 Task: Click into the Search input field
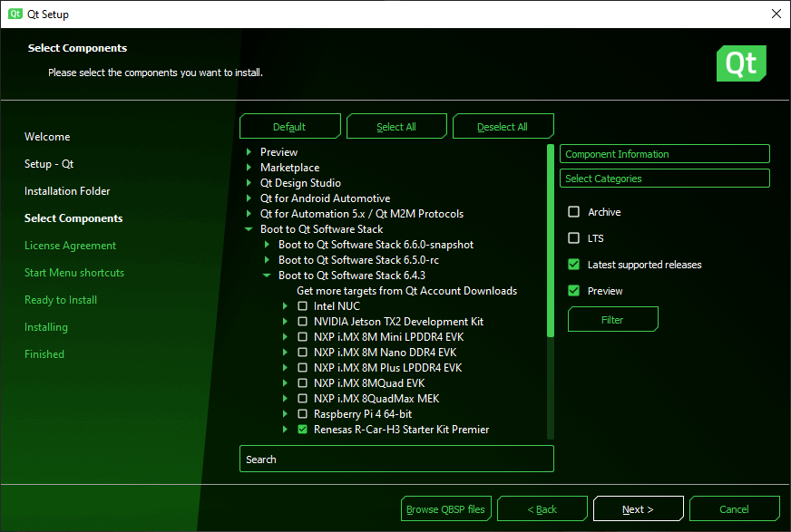click(396, 459)
